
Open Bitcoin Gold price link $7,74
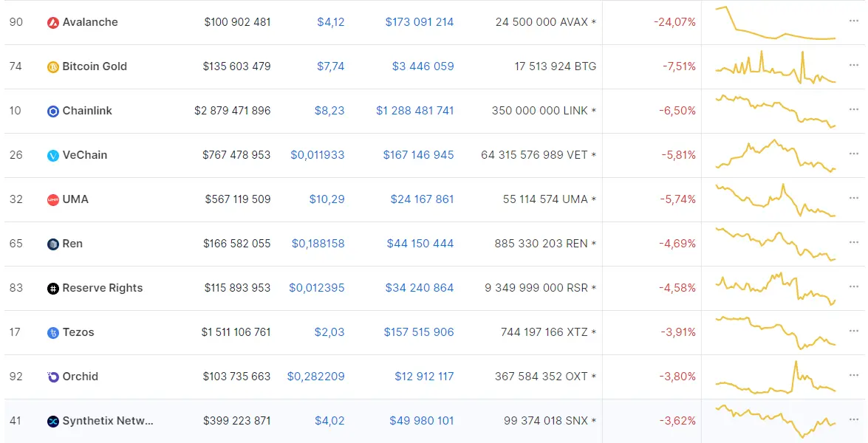tap(330, 66)
